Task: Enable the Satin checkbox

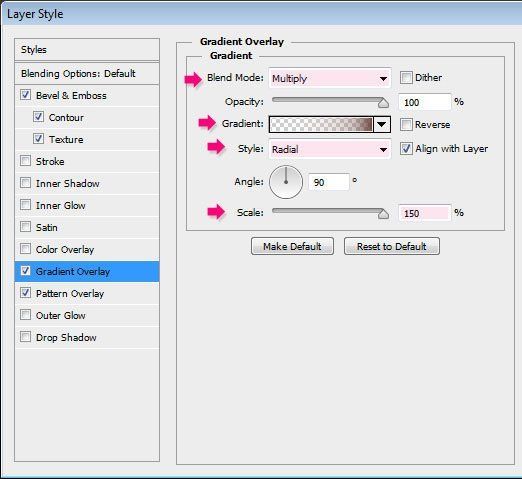Action: (26, 227)
